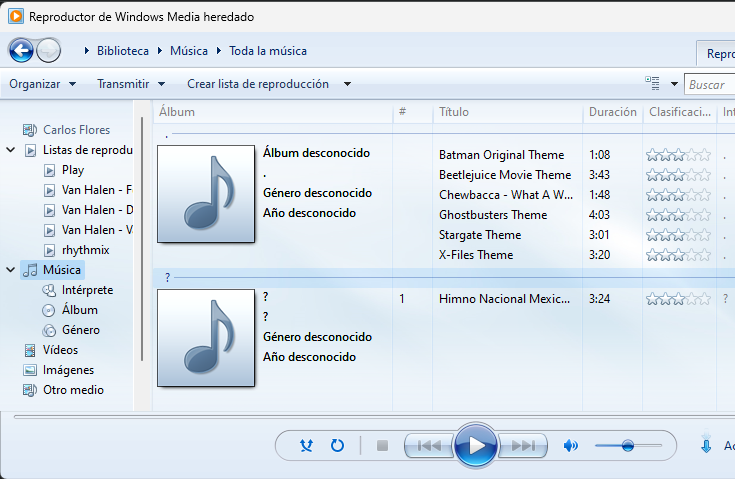Open the Transmitir menu

(130, 84)
